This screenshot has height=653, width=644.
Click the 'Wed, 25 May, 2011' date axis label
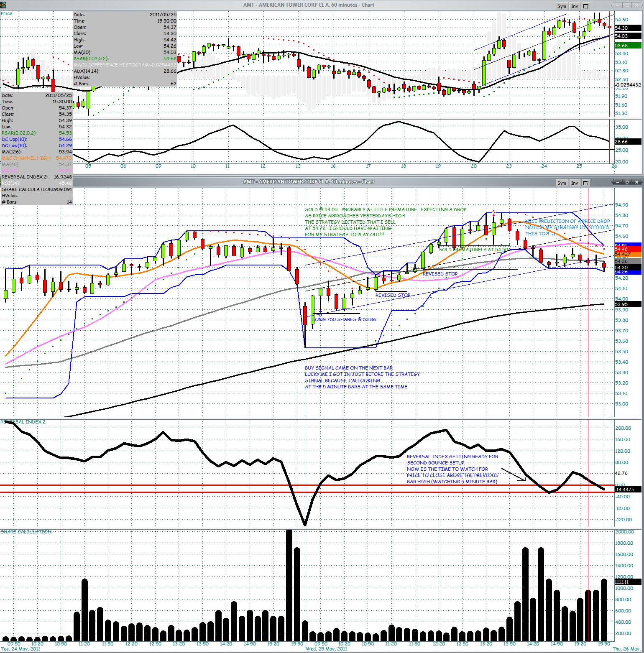[326, 649]
